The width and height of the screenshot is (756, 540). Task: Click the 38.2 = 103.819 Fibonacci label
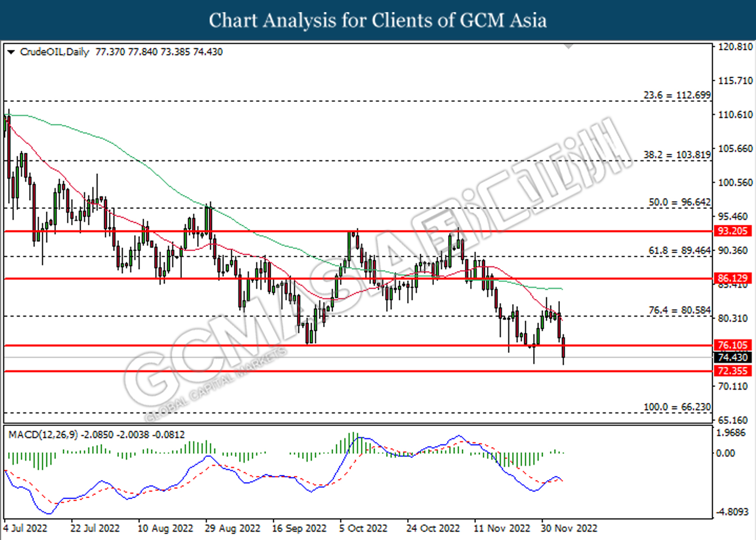(677, 155)
